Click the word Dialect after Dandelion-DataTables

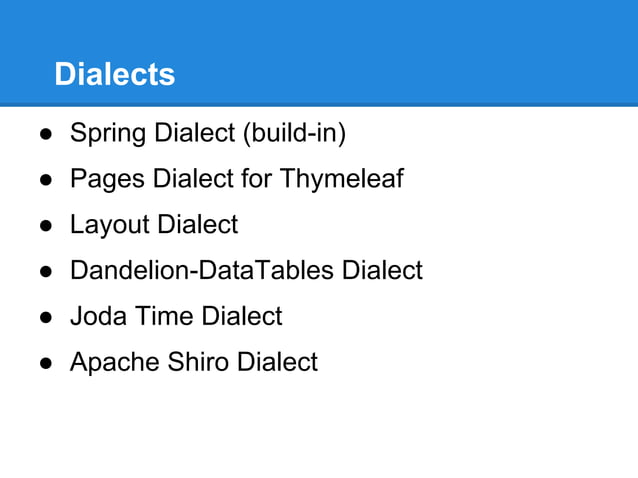382,270
